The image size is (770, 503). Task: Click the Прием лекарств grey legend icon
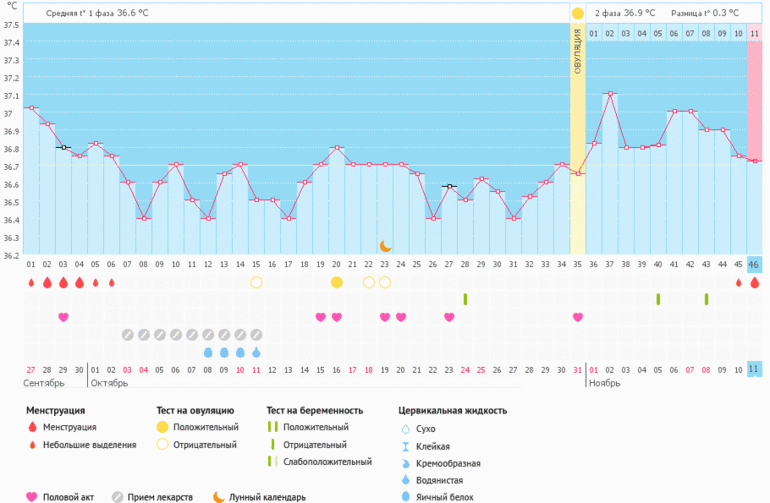(x=117, y=497)
